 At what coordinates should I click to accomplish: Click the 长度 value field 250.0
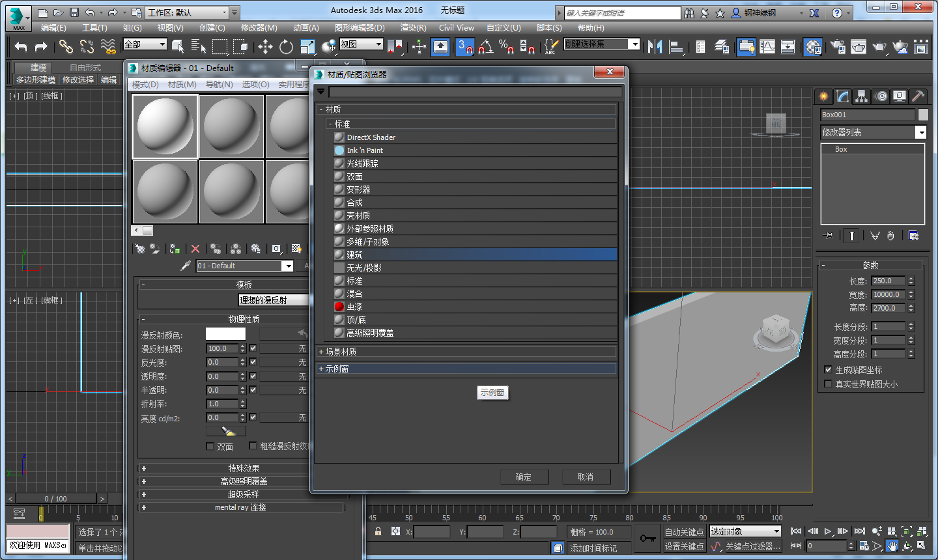[x=888, y=281]
